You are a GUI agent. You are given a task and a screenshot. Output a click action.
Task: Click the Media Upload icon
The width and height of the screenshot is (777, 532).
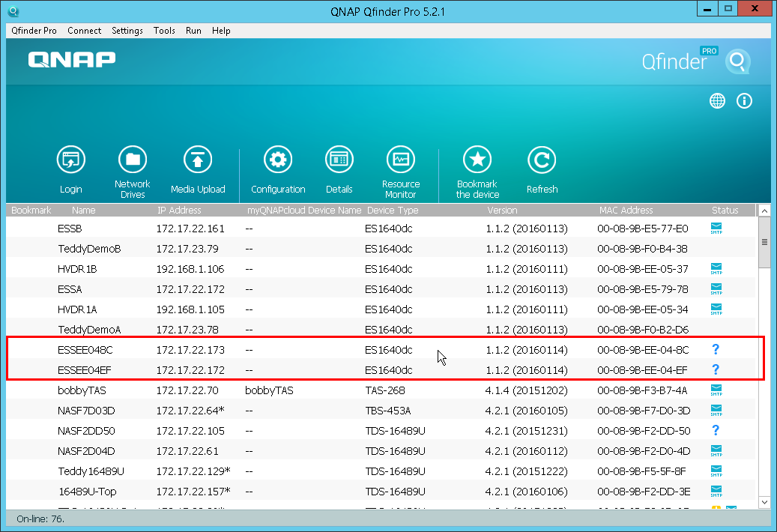click(x=198, y=160)
